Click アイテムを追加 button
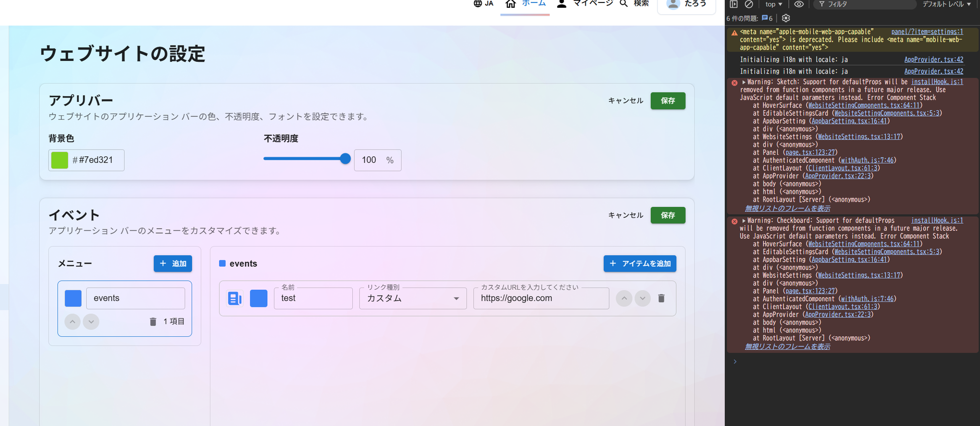This screenshot has width=980, height=426. [639, 264]
